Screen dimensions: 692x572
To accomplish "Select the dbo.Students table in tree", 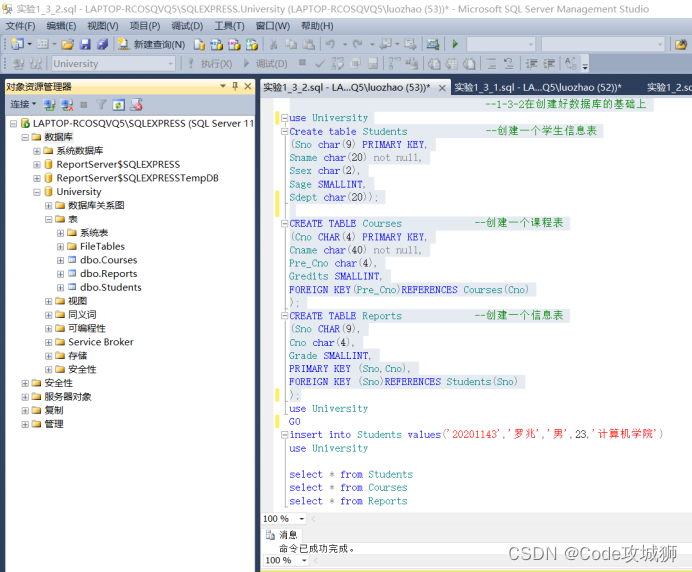I will click(x=110, y=287).
